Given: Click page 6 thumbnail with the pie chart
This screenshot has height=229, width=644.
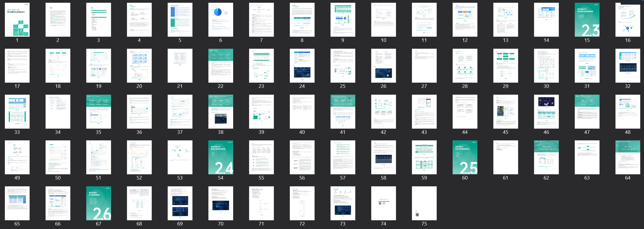Looking at the screenshot, I should [x=221, y=20].
